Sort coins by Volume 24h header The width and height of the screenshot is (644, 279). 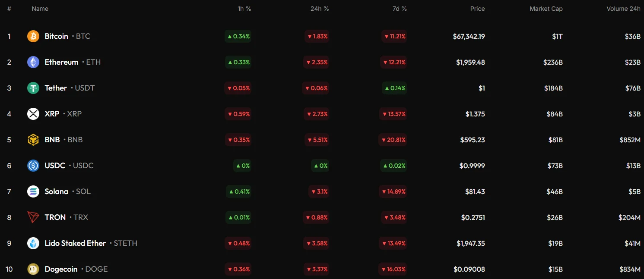click(623, 9)
